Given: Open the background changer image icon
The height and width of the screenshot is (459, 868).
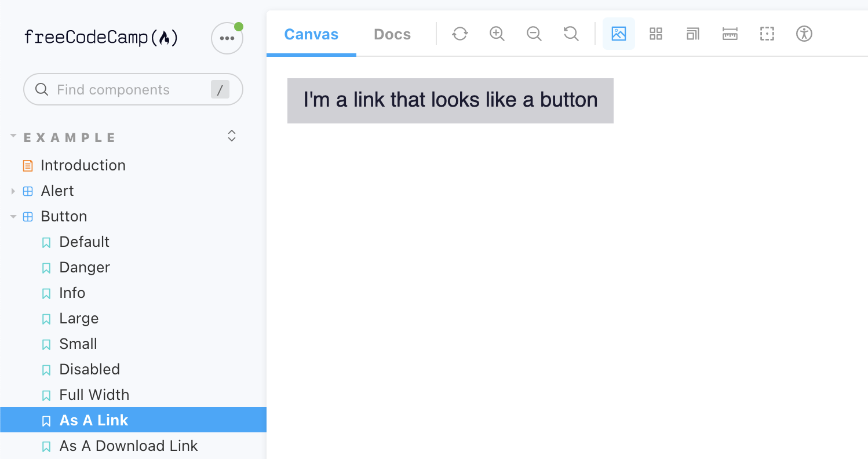Looking at the screenshot, I should click(619, 34).
